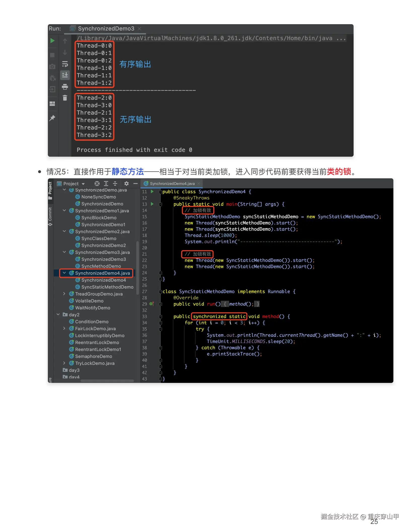Click the Pin tab icon
The height and width of the screenshot is (532, 411).
pyautogui.click(x=52, y=118)
